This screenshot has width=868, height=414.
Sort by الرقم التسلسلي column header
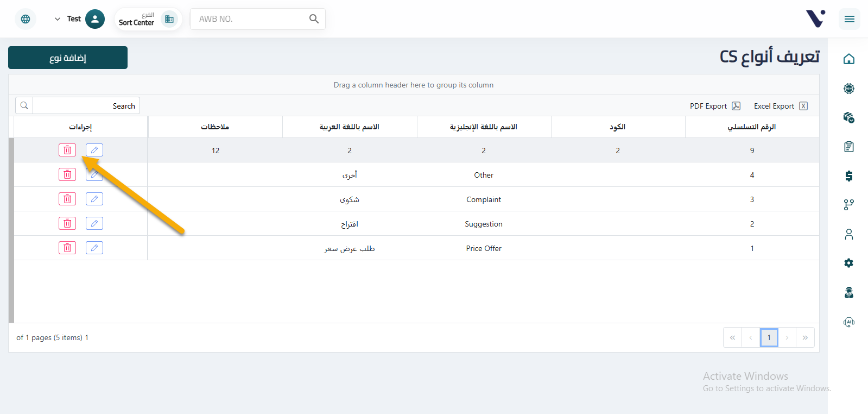(752, 127)
